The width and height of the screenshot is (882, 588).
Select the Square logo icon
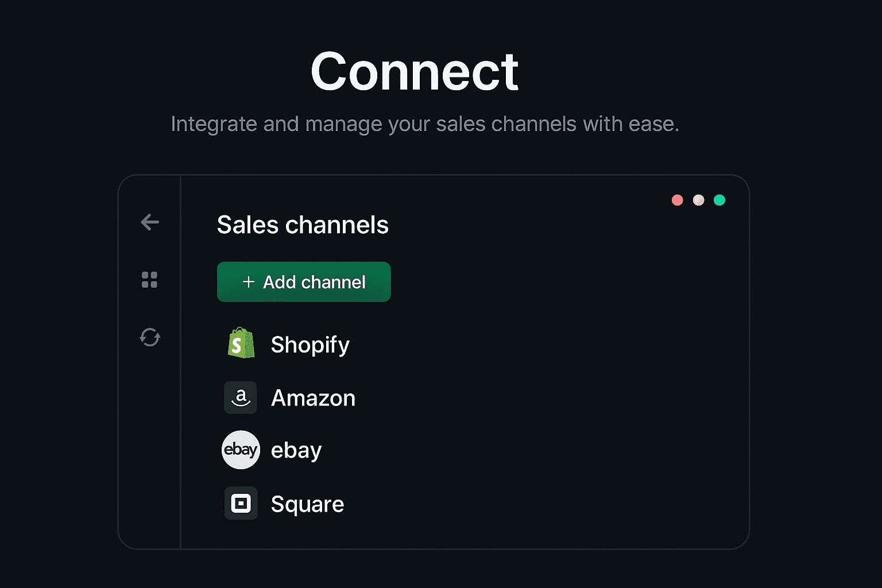(241, 504)
